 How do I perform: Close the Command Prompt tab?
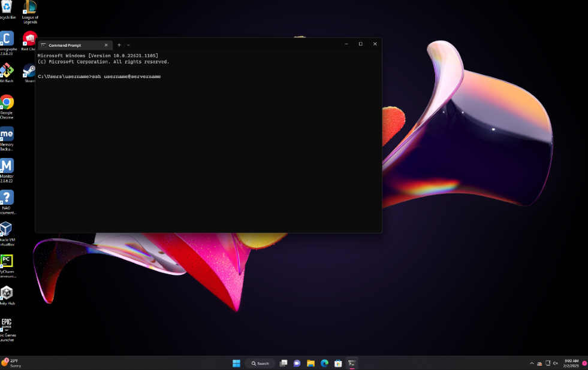coord(106,45)
